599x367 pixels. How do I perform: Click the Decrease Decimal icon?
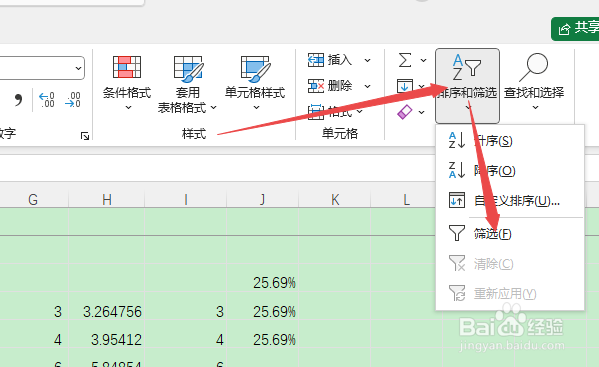click(x=73, y=100)
